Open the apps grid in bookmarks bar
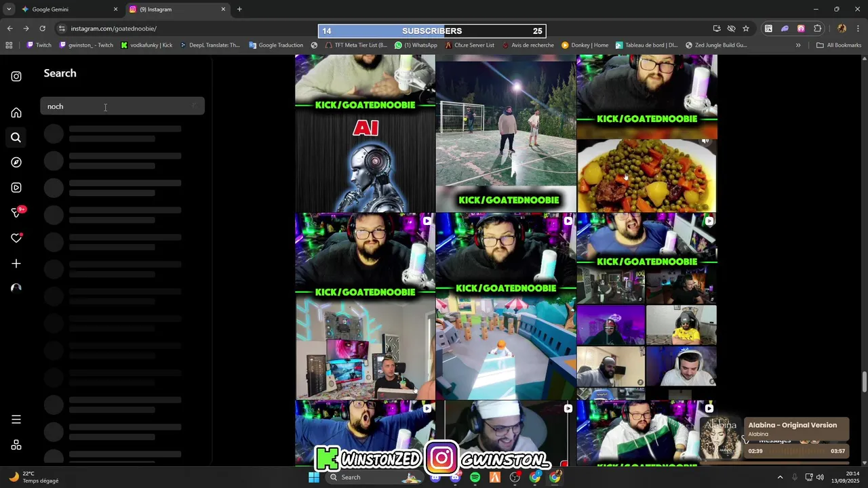Viewport: 868px width, 488px height. click(x=9, y=45)
